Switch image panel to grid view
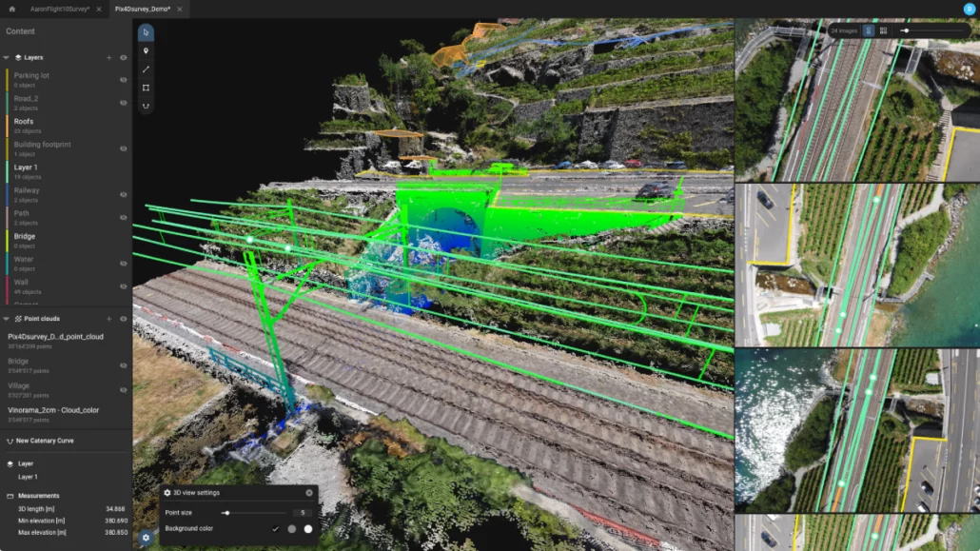This screenshot has width=980, height=551. 883,30
